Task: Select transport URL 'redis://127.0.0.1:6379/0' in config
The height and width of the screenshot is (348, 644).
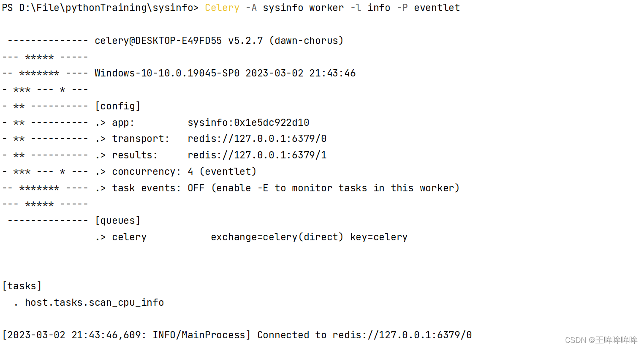Action: tap(257, 139)
